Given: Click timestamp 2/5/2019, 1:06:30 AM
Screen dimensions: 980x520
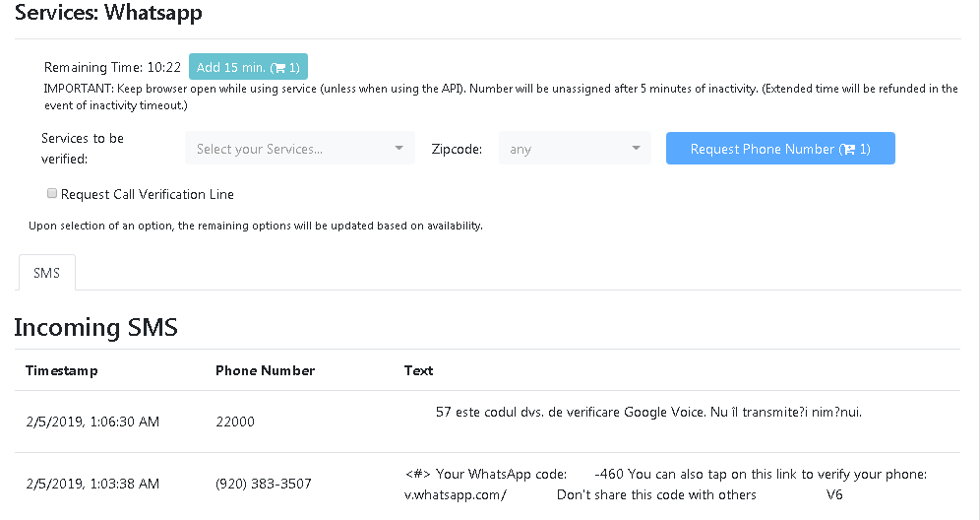Looking at the screenshot, I should pos(92,422).
